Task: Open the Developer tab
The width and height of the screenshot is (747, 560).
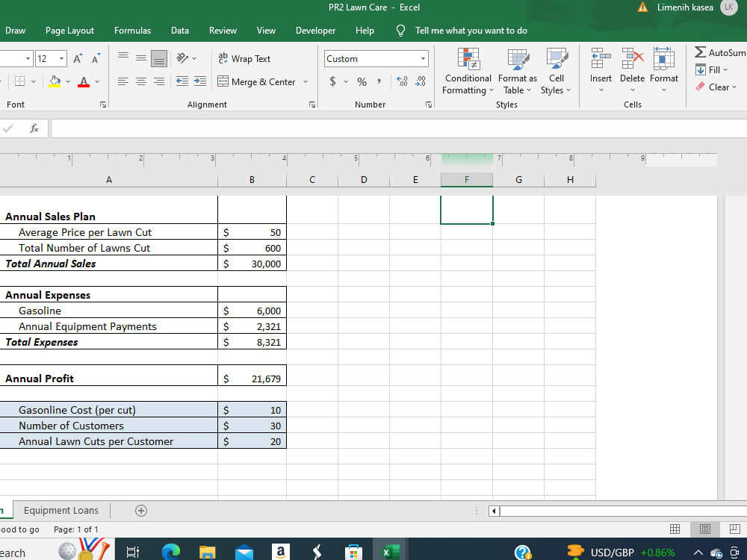Action: click(x=315, y=31)
